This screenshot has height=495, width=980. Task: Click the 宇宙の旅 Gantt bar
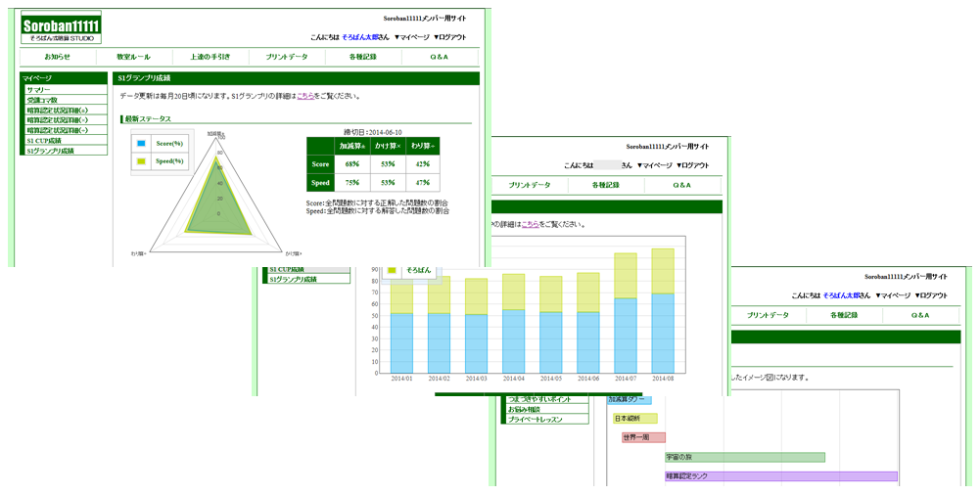click(744, 457)
